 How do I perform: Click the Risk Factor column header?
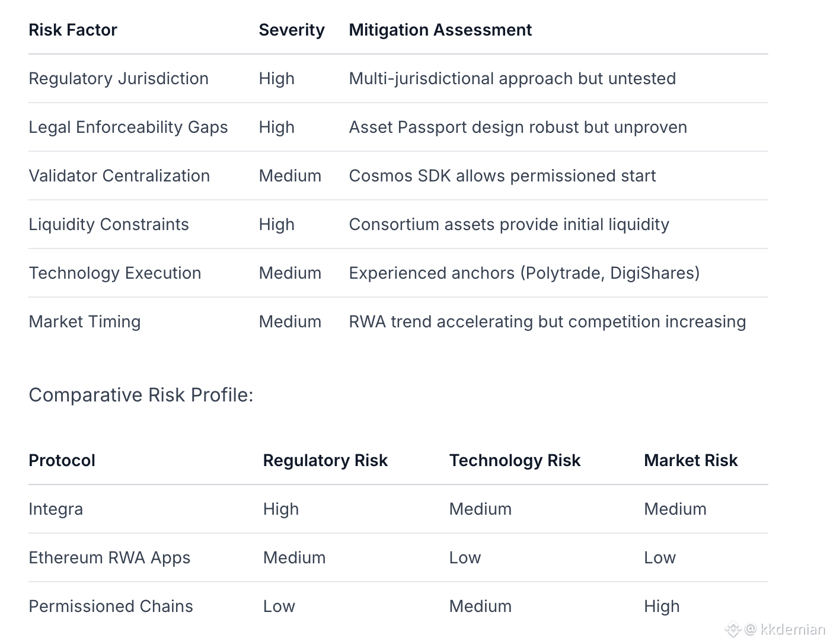coord(73,30)
